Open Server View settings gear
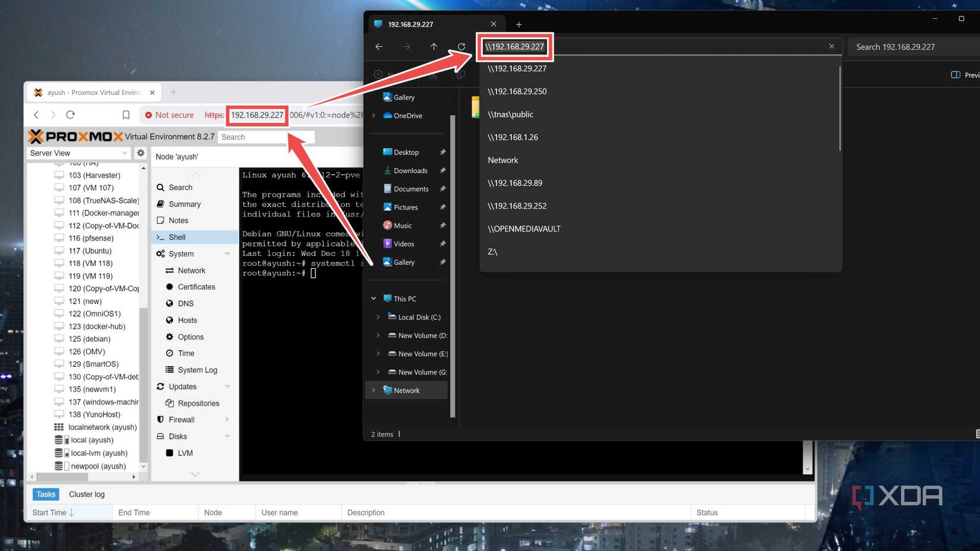Image resolution: width=980 pixels, height=551 pixels. pyautogui.click(x=141, y=153)
